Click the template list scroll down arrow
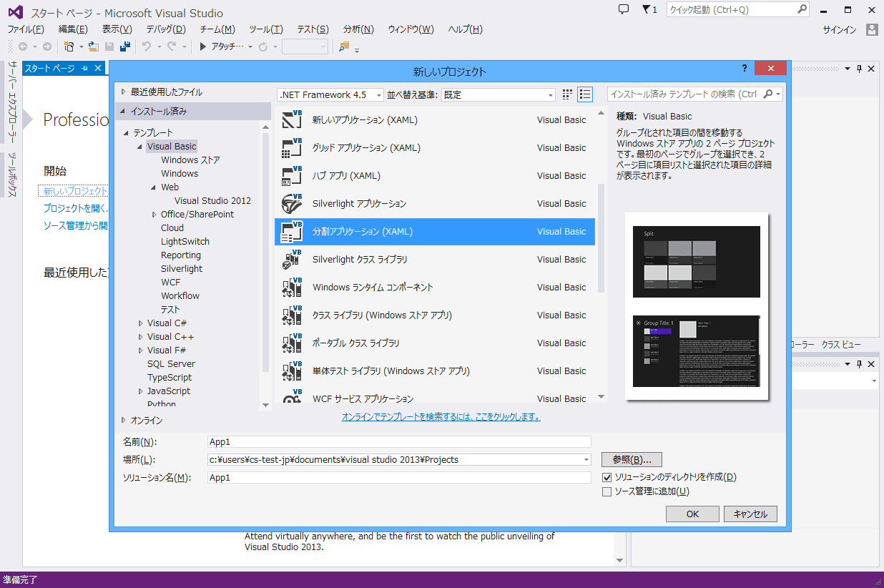This screenshot has height=588, width=884. (601, 397)
